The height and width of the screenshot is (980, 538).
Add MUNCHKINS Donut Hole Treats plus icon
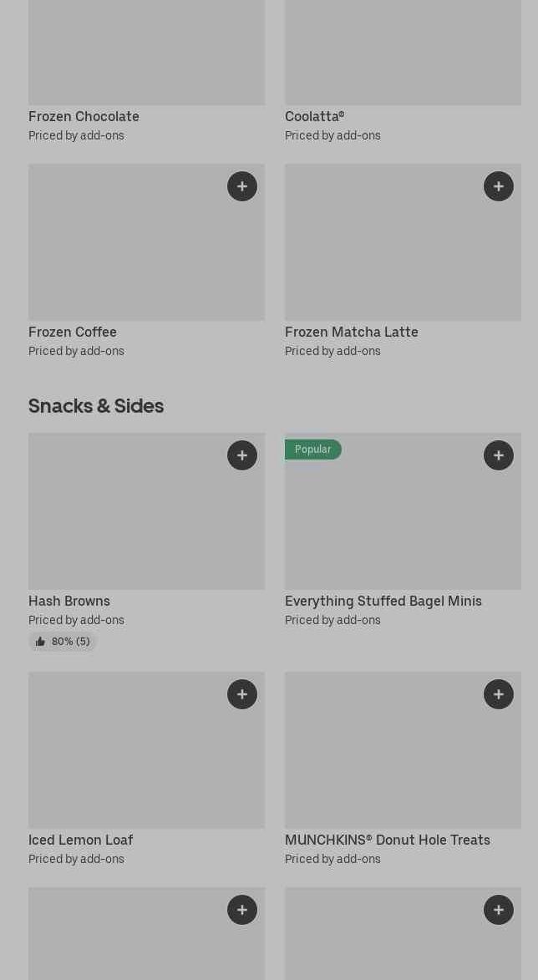[x=499, y=694]
